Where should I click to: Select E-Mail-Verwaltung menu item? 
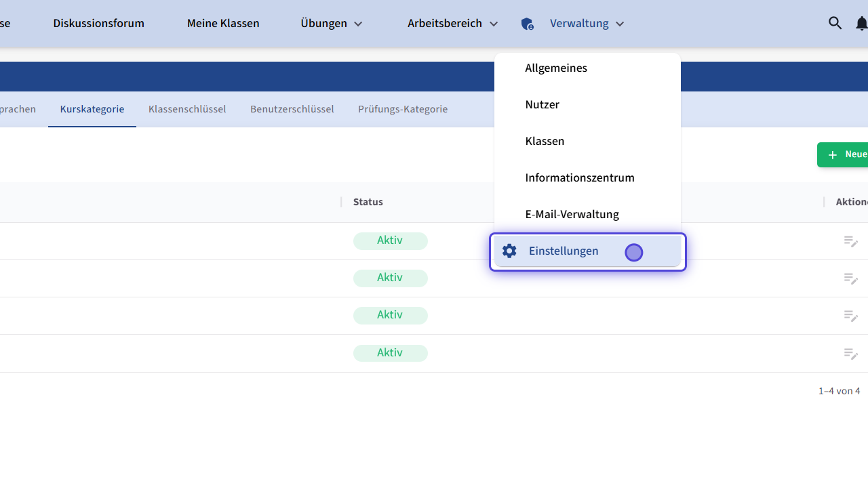click(572, 214)
